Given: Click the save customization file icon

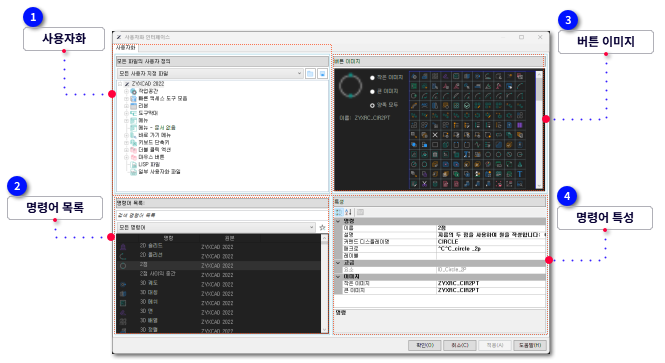Looking at the screenshot, I should click(322, 73).
